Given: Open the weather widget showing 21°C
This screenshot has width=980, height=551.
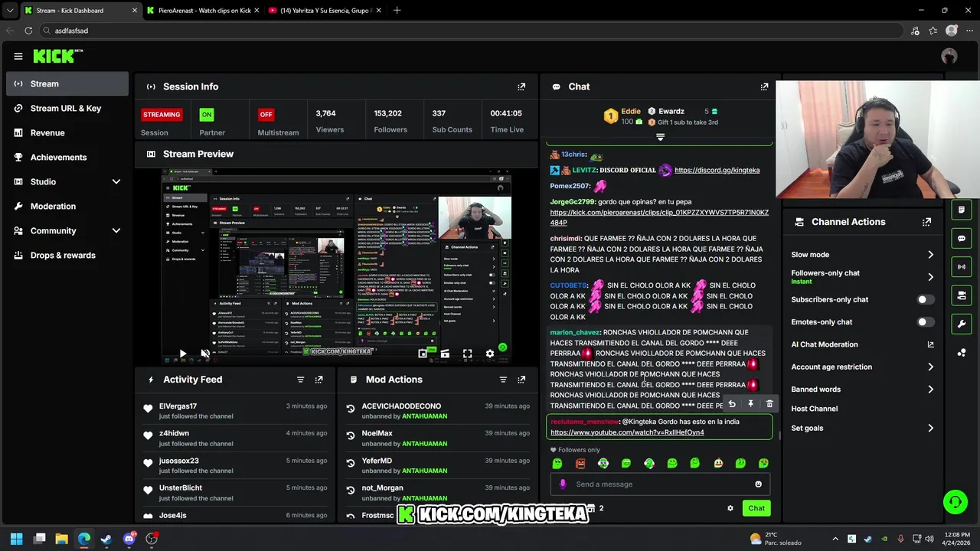Looking at the screenshot, I should 775,539.
